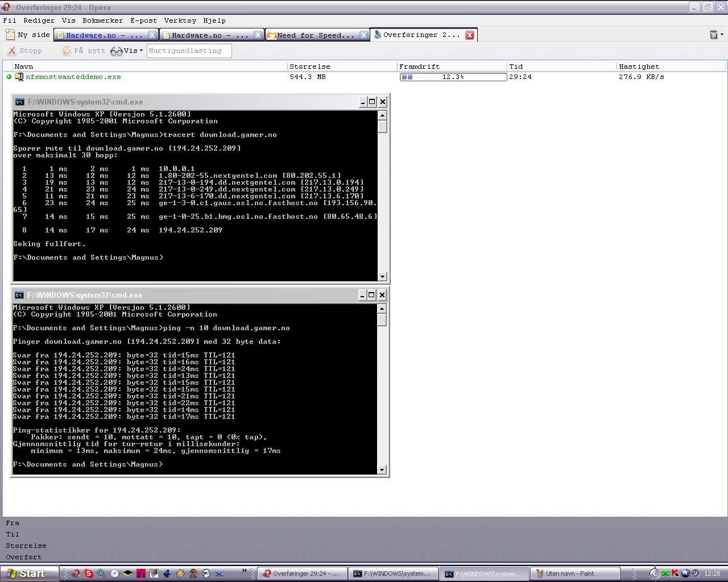Open Bokmerker menu
Viewport: 728px width, 582px height.
point(102,20)
